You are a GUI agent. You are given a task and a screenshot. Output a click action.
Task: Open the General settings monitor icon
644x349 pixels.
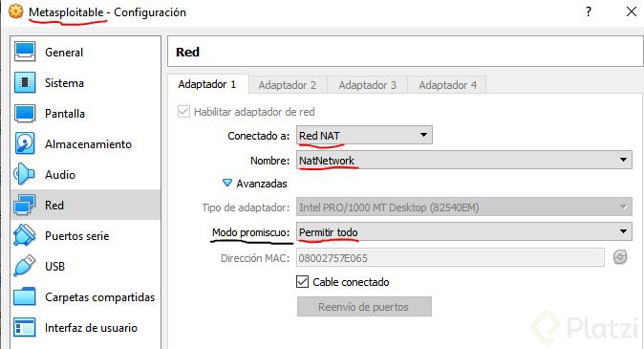pyautogui.click(x=25, y=52)
